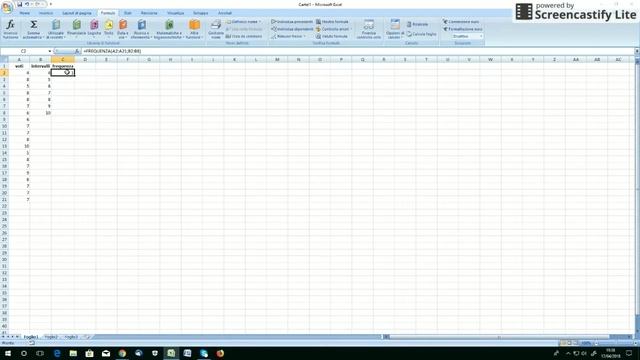The image size is (640, 360).
Task: Click the Inserisci funzione fx icon
Action: coord(11,29)
